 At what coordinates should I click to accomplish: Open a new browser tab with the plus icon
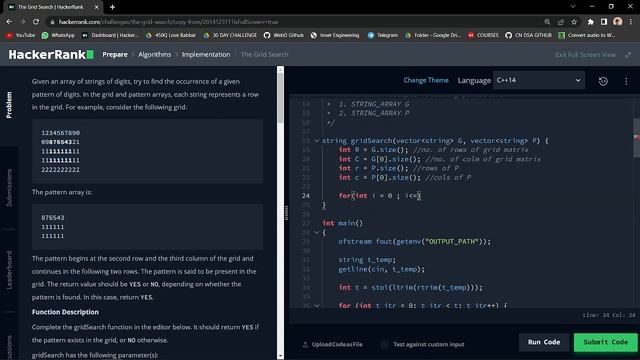(x=112, y=7)
